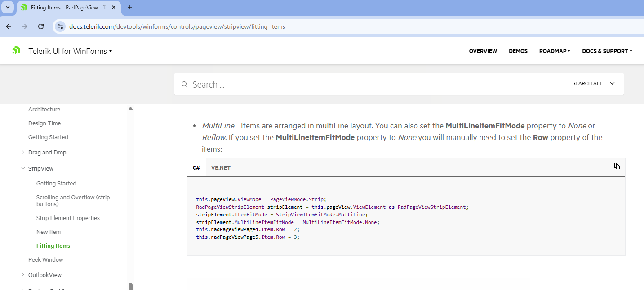Open the Strip Element Properties article
Screen dimensions: 644x290
click(x=68, y=218)
